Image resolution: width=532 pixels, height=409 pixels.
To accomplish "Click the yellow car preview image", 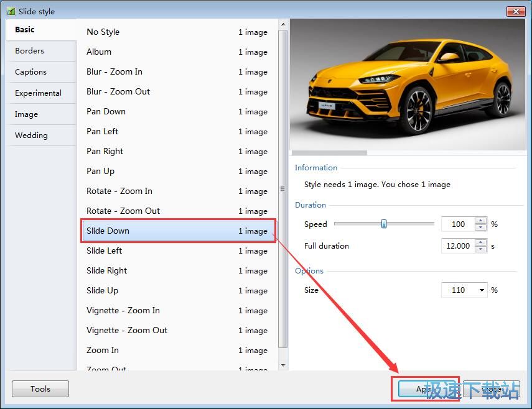I will [x=408, y=85].
